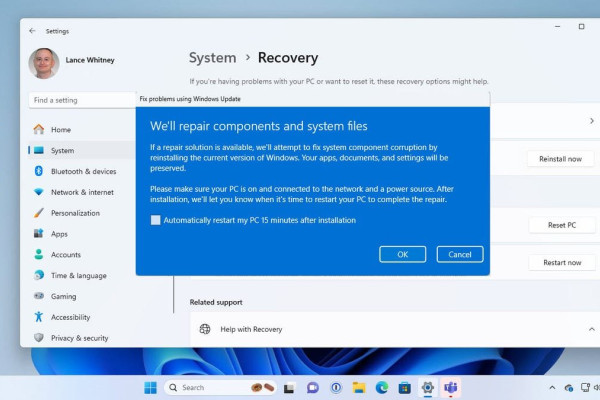Click the Find a setting search box
Image resolution: width=600 pixels, height=400 pixels.
[x=82, y=100]
